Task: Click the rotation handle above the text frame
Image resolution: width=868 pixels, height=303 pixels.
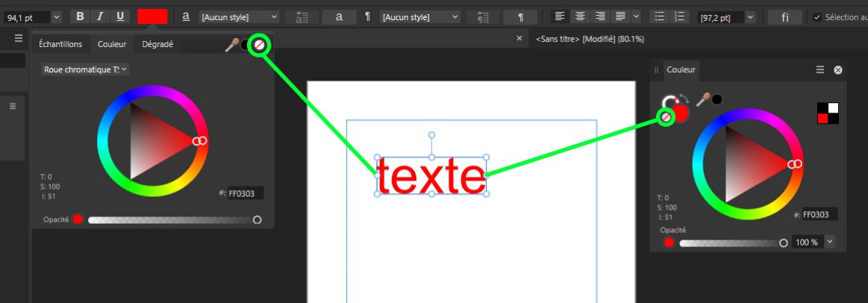Action: 432,135
